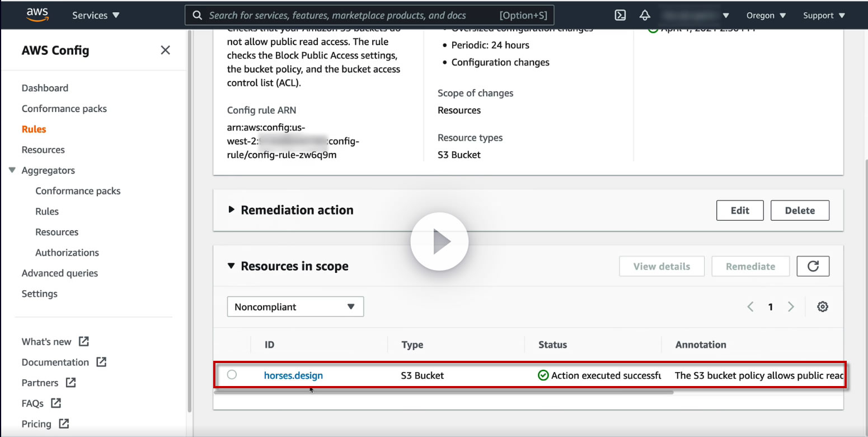The width and height of the screenshot is (868, 437).
Task: Open the Services menu
Action: click(x=96, y=15)
